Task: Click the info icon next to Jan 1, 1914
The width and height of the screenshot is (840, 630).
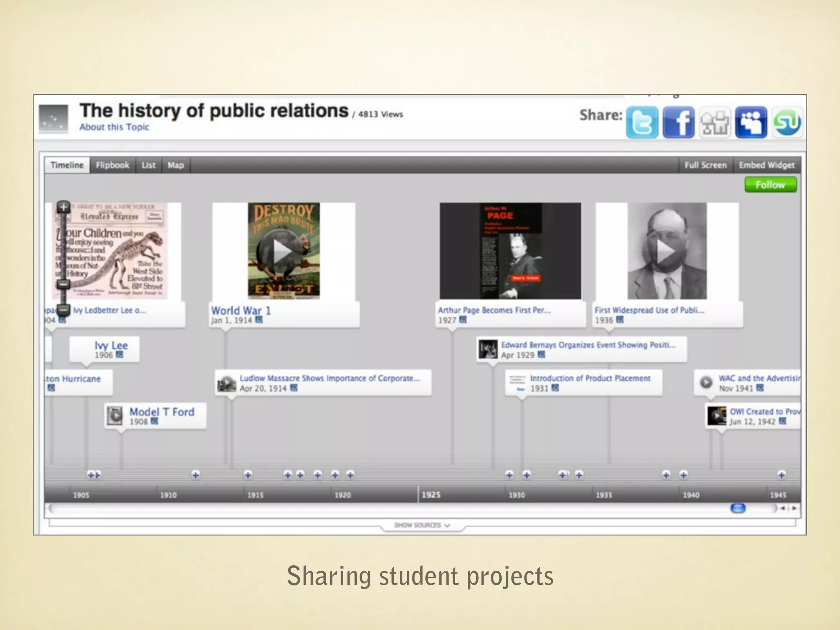Action: [x=259, y=320]
